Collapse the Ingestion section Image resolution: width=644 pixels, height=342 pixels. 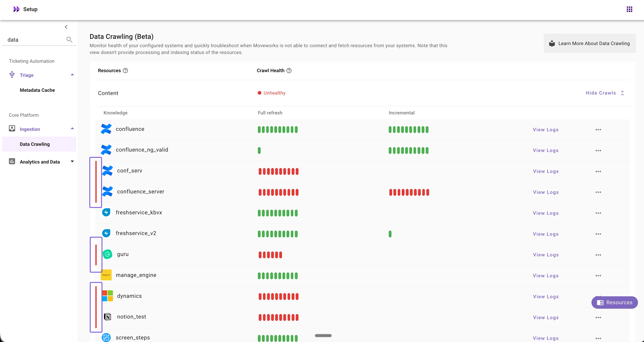click(x=72, y=129)
